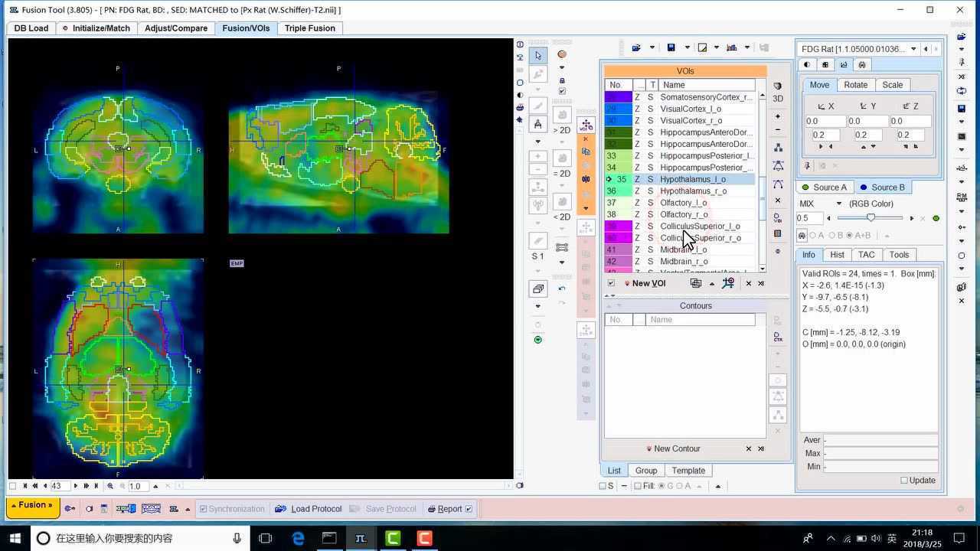Screen dimensions: 980x551
Task: Click the save VOIs disk icon
Action: pos(671,47)
